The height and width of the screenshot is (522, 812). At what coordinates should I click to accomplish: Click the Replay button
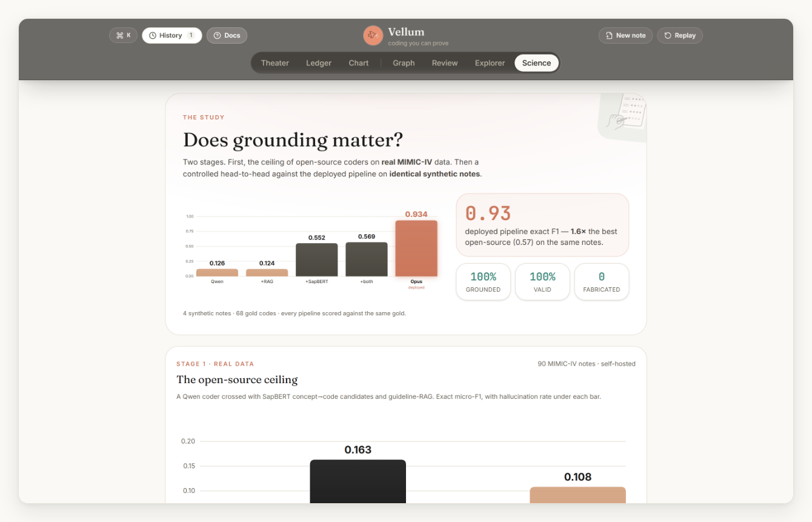click(x=680, y=35)
